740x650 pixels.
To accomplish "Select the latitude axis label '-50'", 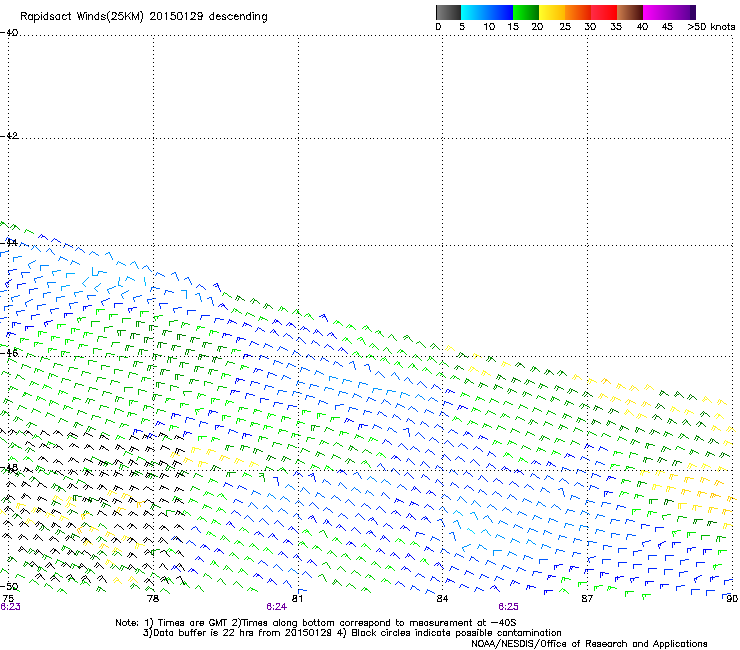I will coord(9,586).
